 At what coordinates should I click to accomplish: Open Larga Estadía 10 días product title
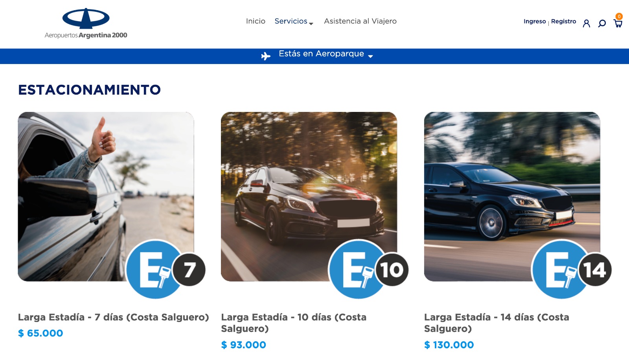pyautogui.click(x=294, y=323)
